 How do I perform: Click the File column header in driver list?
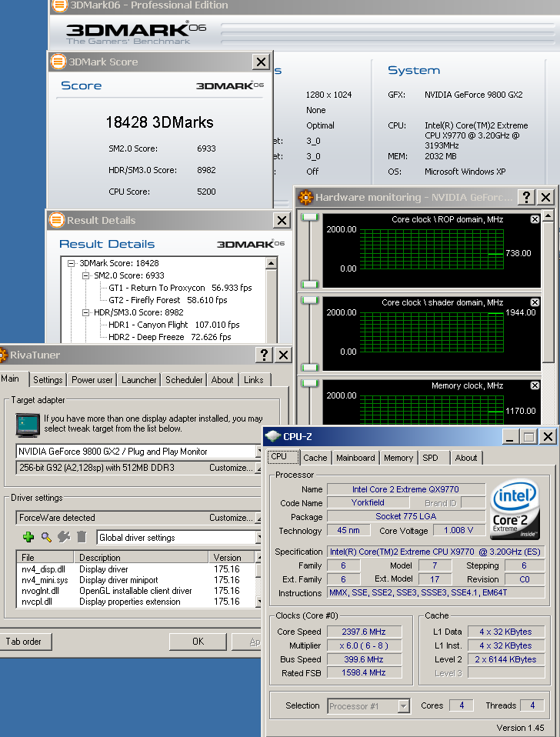click(45, 558)
